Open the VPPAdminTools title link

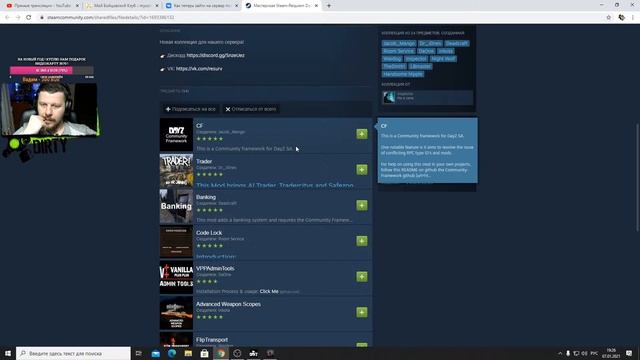[215, 268]
